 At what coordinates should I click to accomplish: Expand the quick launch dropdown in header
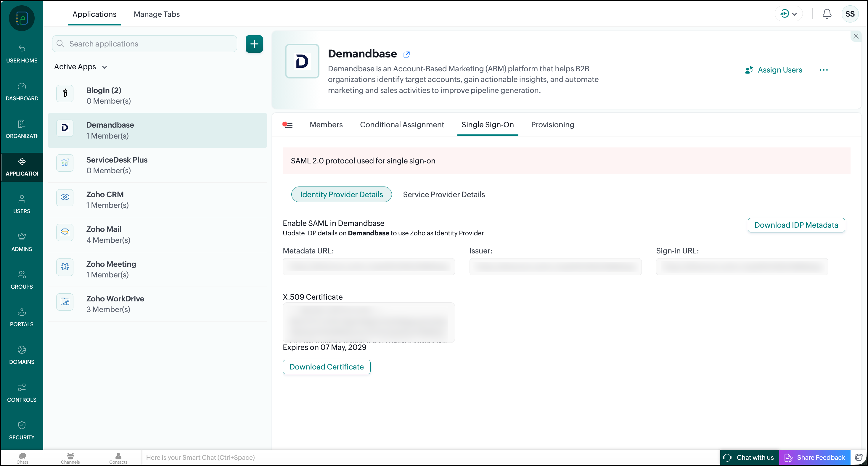[x=788, y=14]
